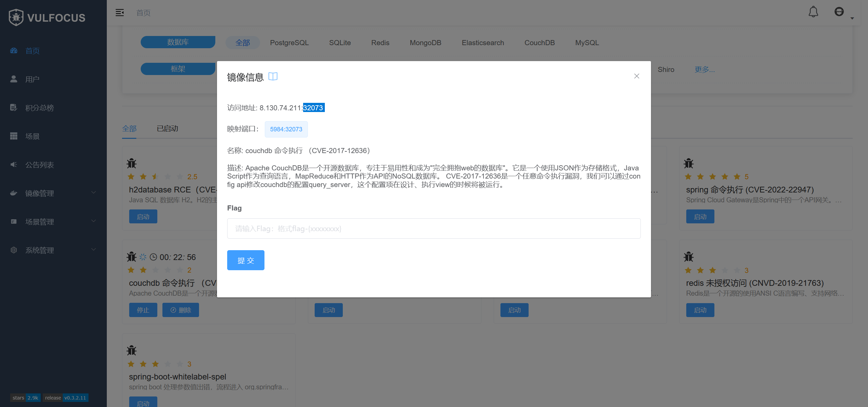Close the 镜像信息 dialog
Viewport: 868px width, 407px height.
pos(636,76)
